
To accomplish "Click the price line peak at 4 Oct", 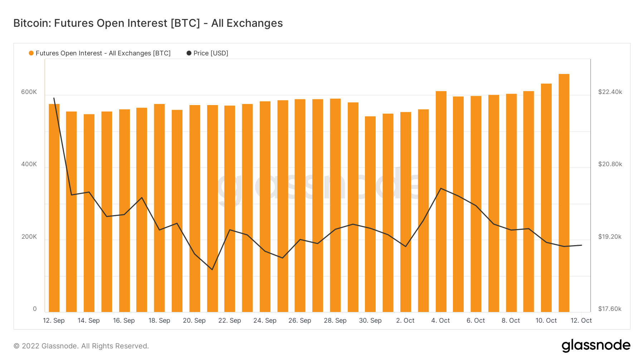I will (x=441, y=188).
